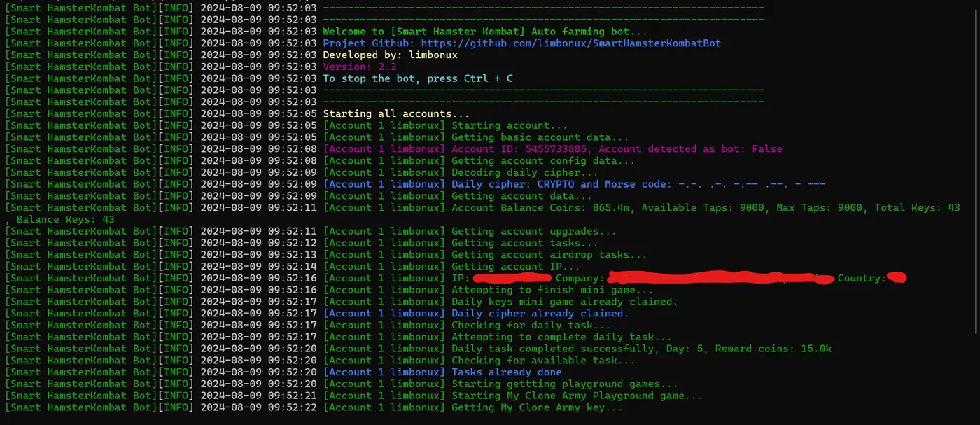Click the "Getting account IP..." message

coord(516,267)
